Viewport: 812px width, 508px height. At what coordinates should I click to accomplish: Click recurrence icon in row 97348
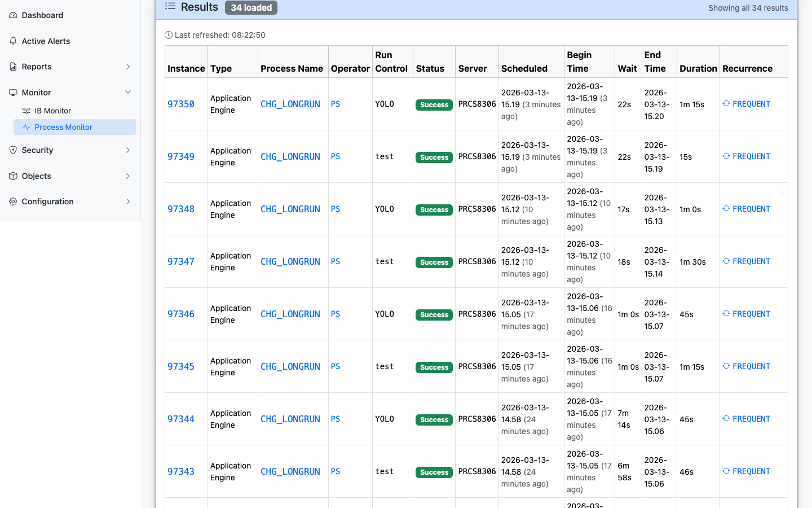[726, 209]
